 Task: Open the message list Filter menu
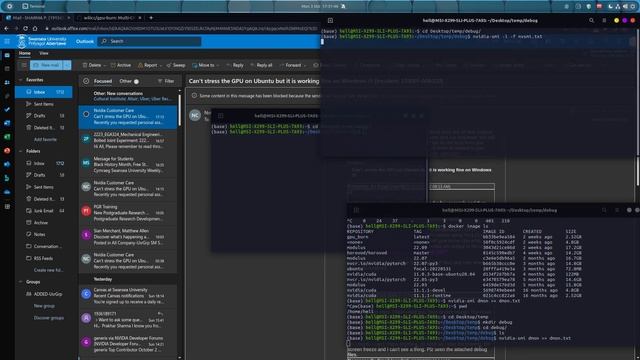[166, 81]
